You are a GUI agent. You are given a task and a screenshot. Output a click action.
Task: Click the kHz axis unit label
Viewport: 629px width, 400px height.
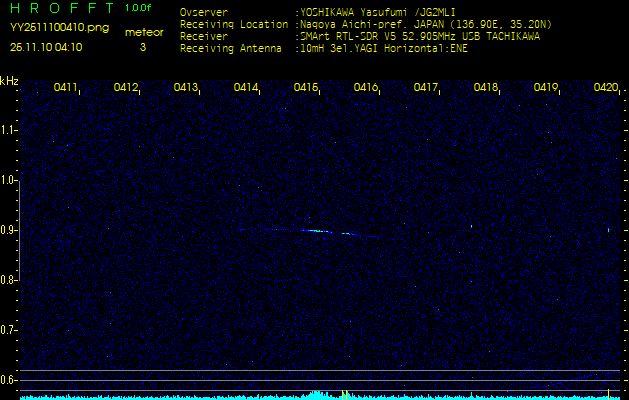pyautogui.click(x=9, y=82)
